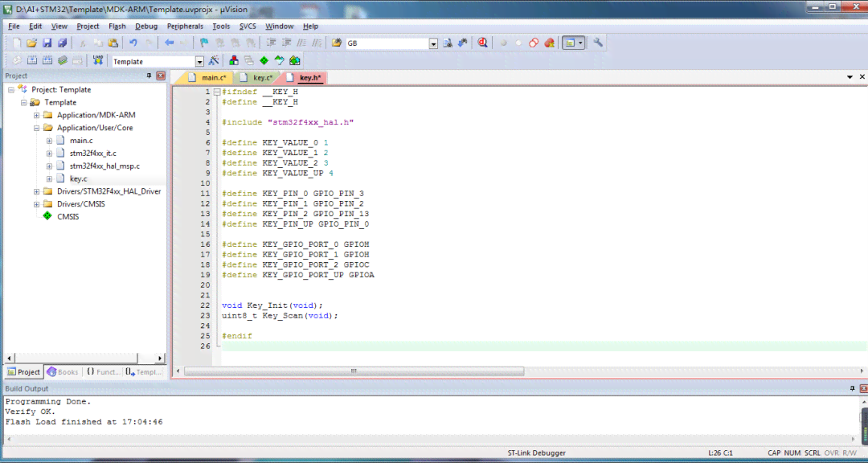Select stm32f4xx_it.c in project tree

coord(92,154)
